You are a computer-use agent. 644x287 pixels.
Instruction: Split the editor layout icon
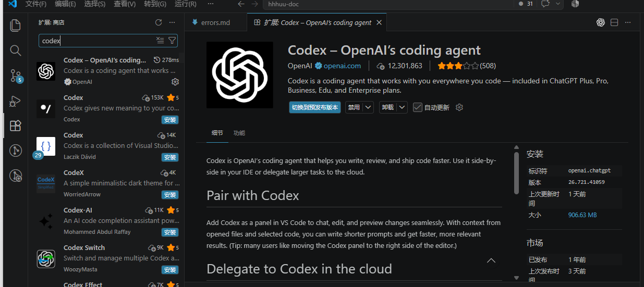[x=614, y=22]
